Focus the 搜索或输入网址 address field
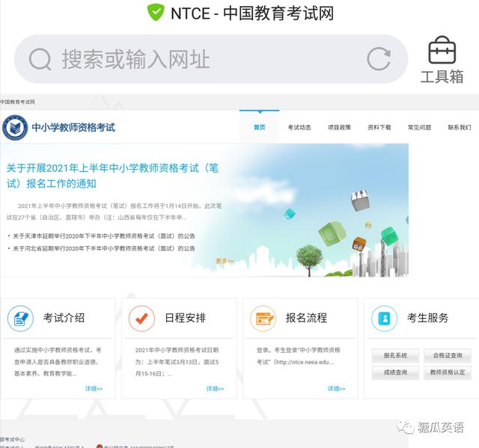This screenshot has height=448, width=479. tap(211, 59)
